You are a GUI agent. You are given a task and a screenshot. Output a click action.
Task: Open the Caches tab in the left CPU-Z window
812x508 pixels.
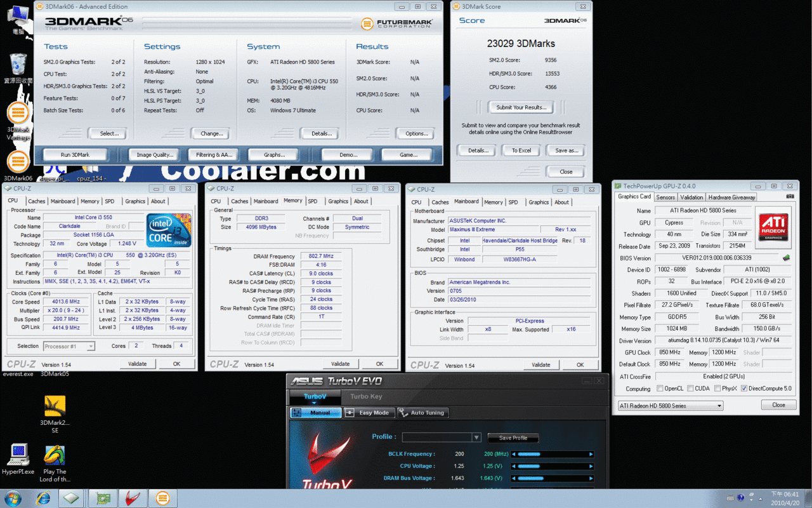pos(36,201)
